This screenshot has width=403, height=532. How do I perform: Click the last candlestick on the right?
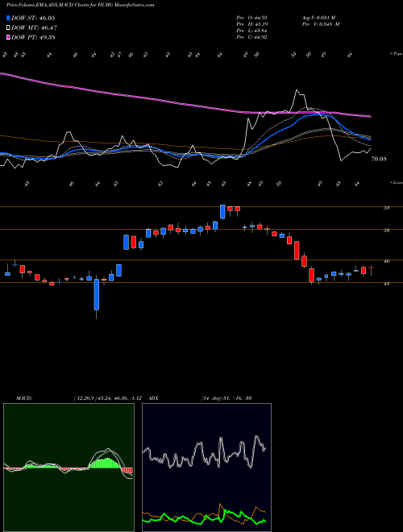(371, 270)
